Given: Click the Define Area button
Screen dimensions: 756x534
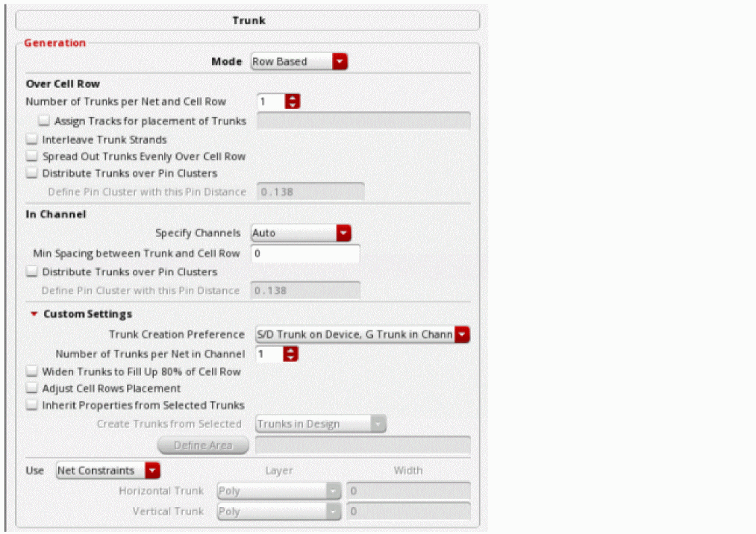Looking at the screenshot, I should [203, 445].
